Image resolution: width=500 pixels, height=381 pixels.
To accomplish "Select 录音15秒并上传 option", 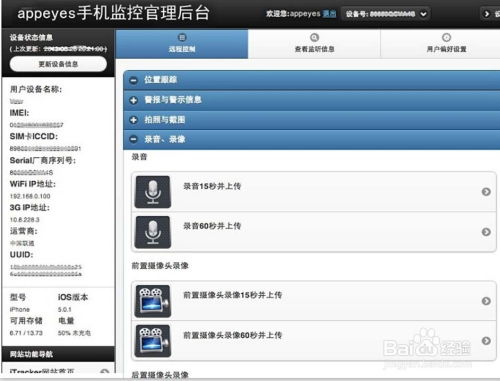I will (x=314, y=192).
